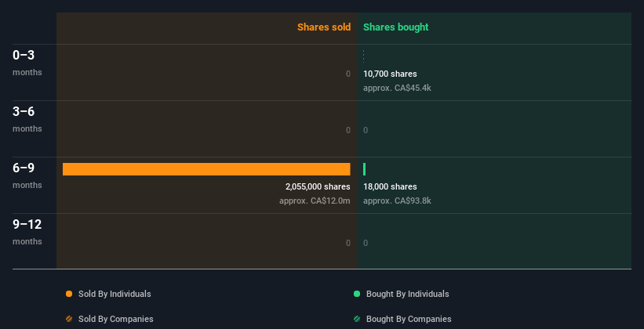Click the 10,700 shares bought label
Image resolution: width=644 pixels, height=329 pixels.
tap(390, 74)
